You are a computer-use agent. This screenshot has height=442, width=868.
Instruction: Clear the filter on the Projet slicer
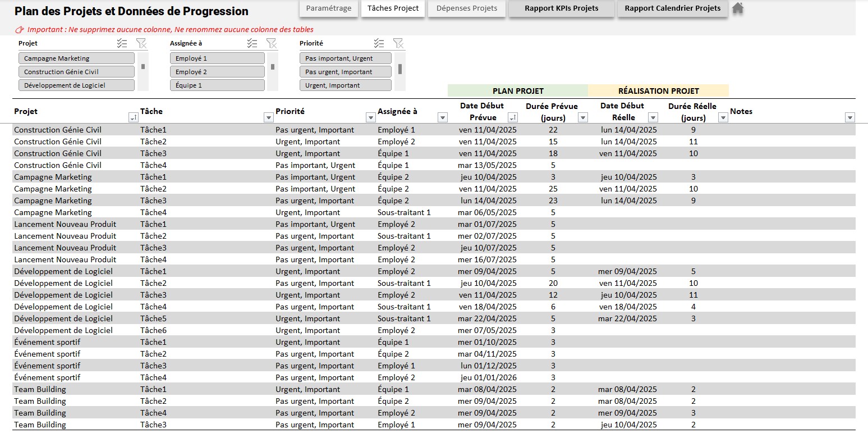(141, 43)
